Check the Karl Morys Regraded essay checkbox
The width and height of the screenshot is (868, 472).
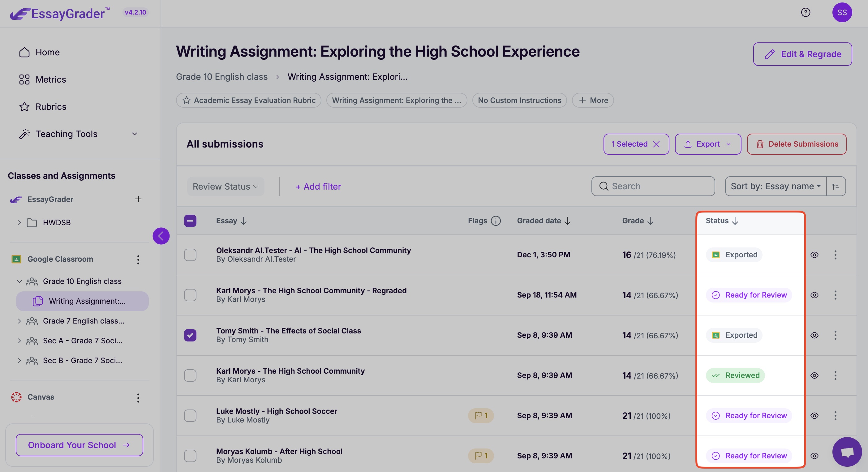(x=190, y=295)
